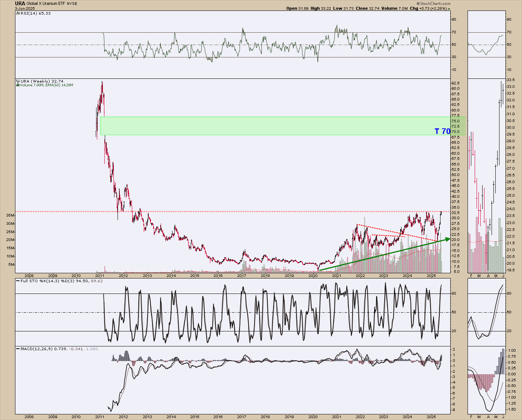The image size is (522, 420).
Task: Click the blue T 70 target label
Action: pos(442,131)
